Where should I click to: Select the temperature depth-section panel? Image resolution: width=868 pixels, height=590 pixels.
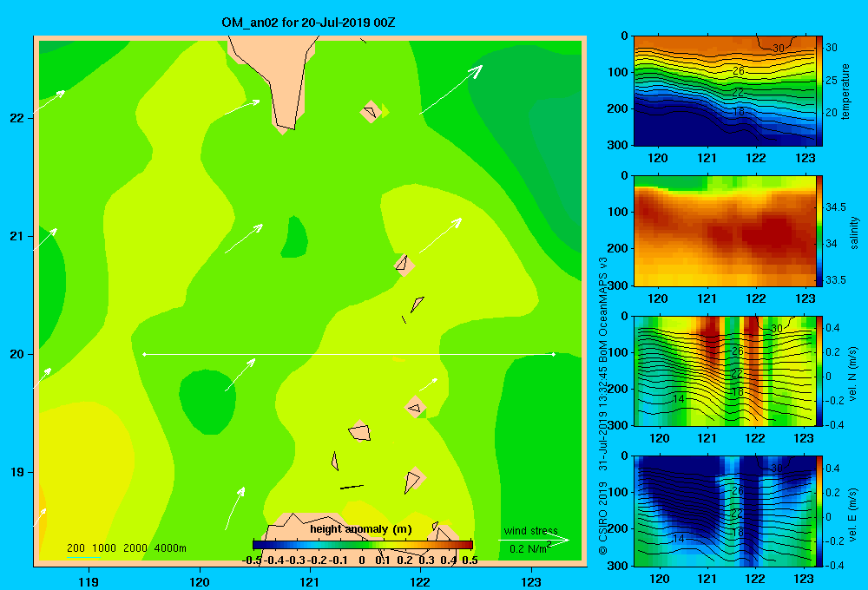(725, 91)
